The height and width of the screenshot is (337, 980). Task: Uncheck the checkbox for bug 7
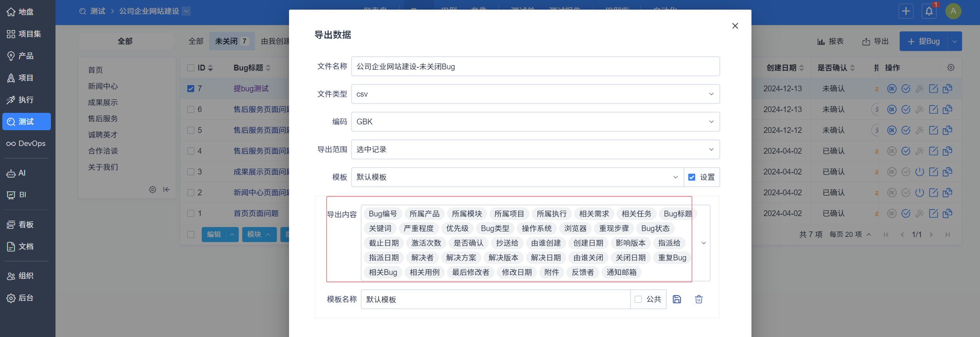(x=191, y=89)
